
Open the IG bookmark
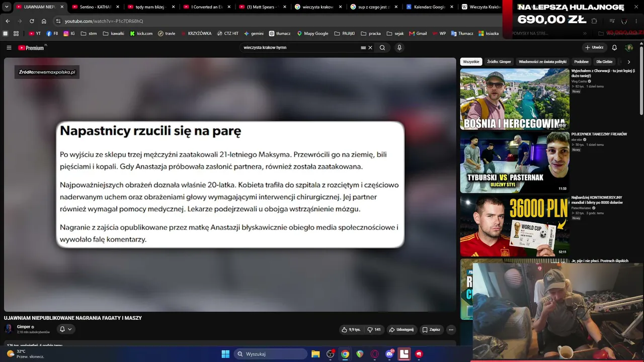[x=69, y=33]
